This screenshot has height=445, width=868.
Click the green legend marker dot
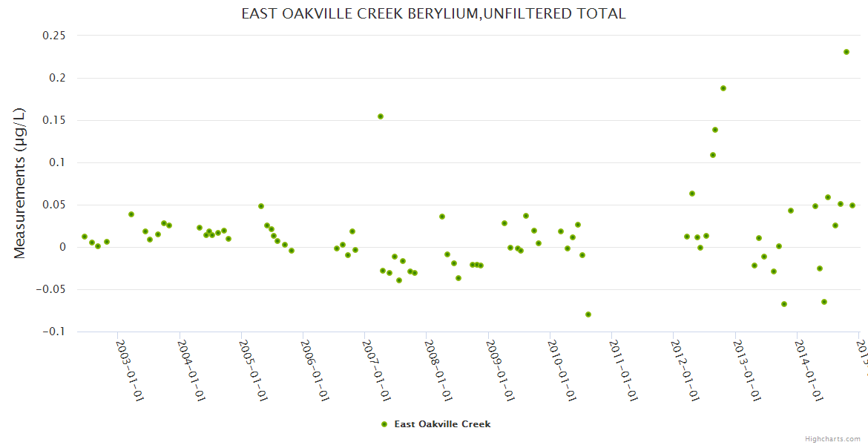pyautogui.click(x=384, y=424)
